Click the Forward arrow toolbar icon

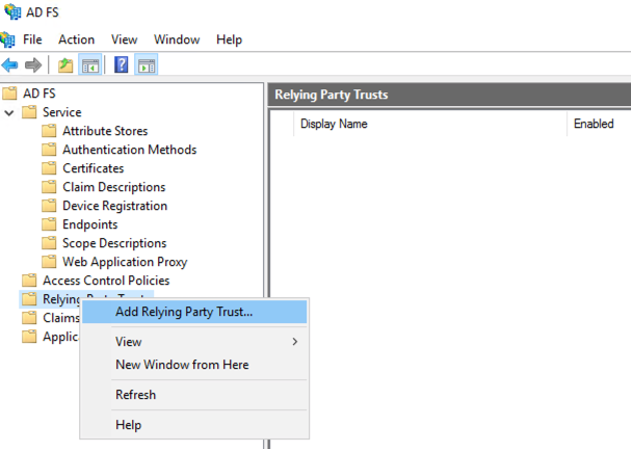32,65
